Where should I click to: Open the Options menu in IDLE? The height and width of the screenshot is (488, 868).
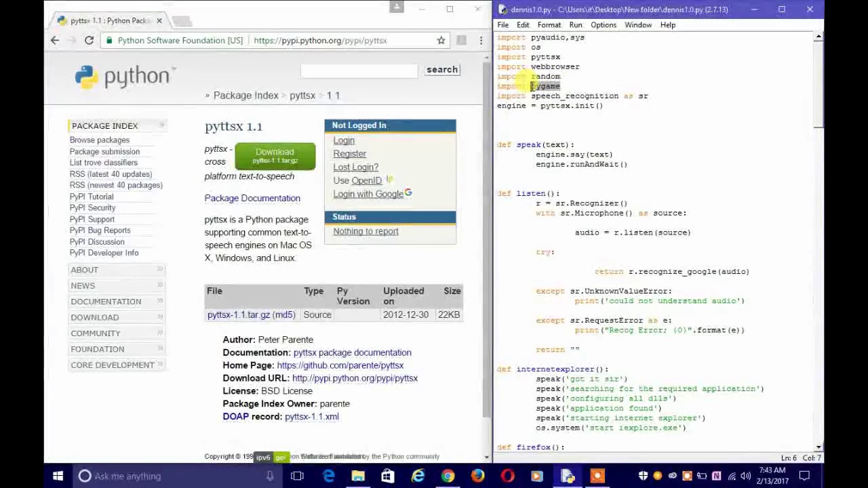point(604,25)
